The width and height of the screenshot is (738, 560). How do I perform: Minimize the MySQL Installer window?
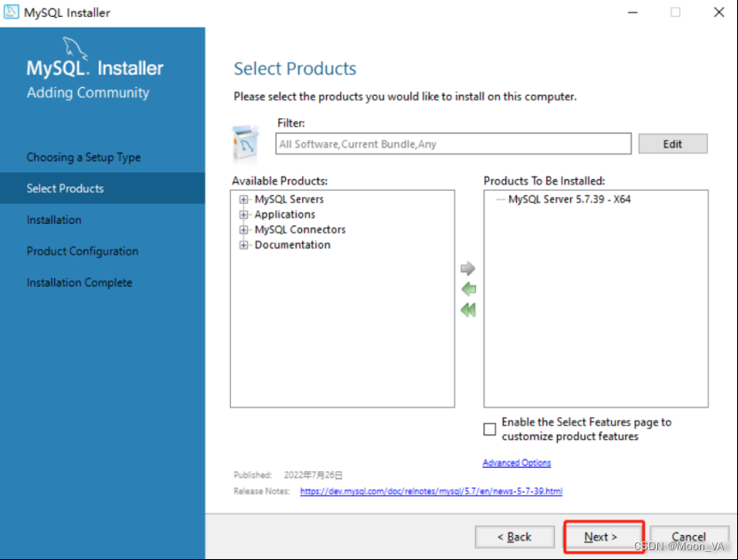click(632, 12)
